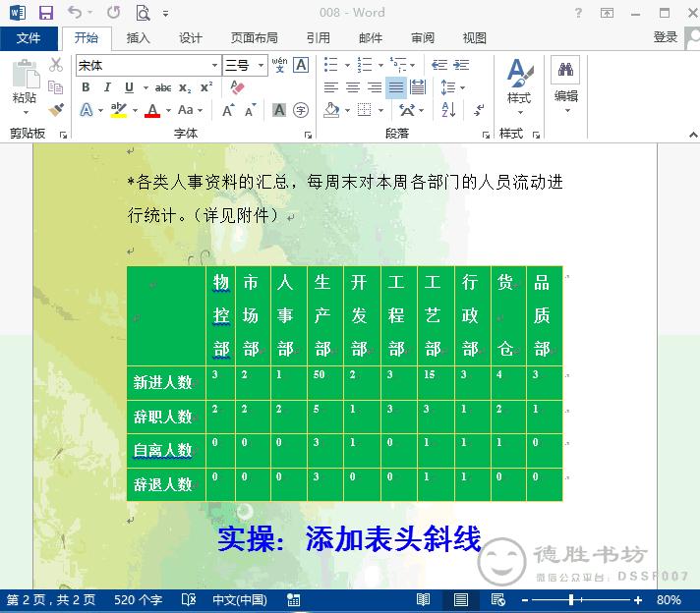Switch to the 引用 (References) tab
The image size is (700, 613).
pos(319,38)
